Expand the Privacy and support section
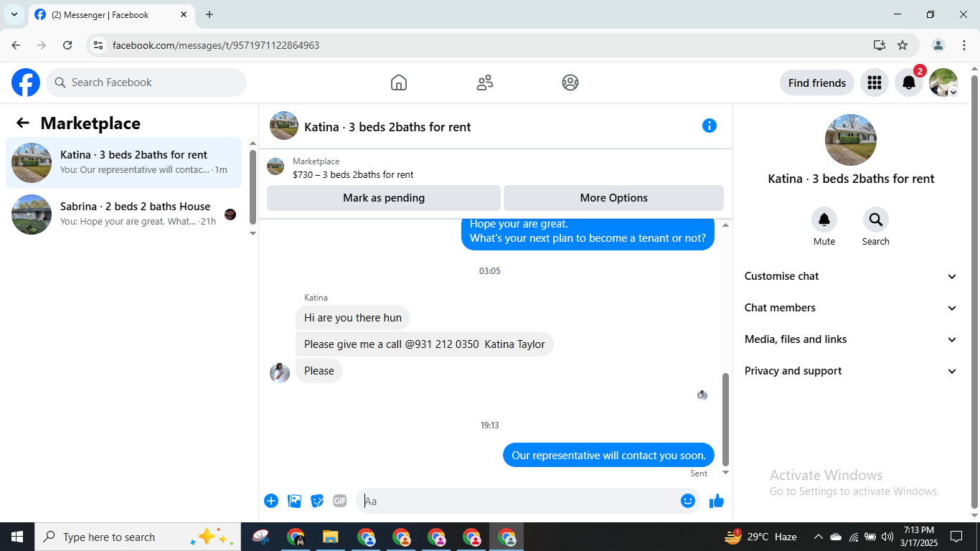The width and height of the screenshot is (980, 551). point(851,371)
